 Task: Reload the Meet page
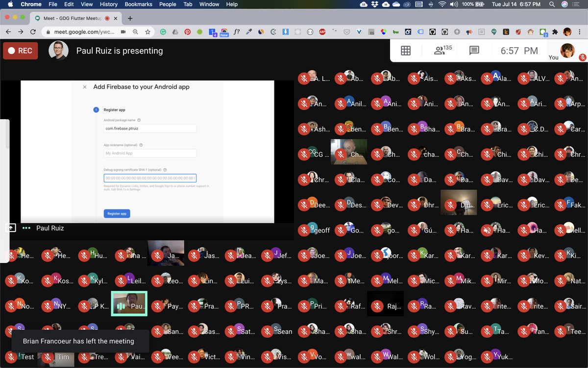[x=33, y=32]
